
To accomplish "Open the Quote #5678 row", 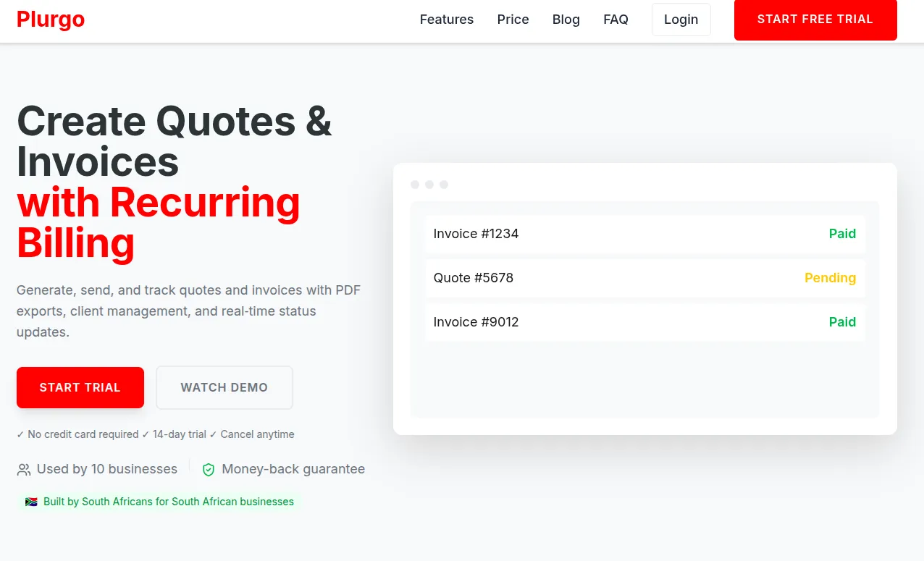I will (644, 278).
